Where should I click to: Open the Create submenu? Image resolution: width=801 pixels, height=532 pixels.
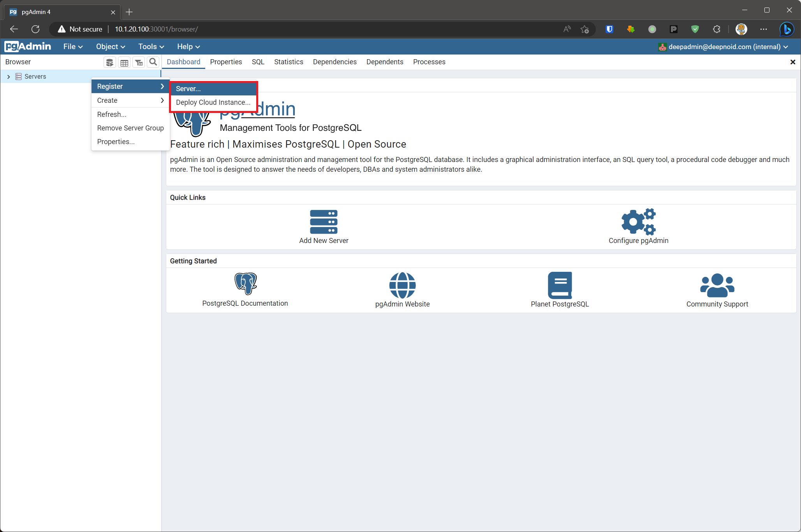[x=130, y=100]
